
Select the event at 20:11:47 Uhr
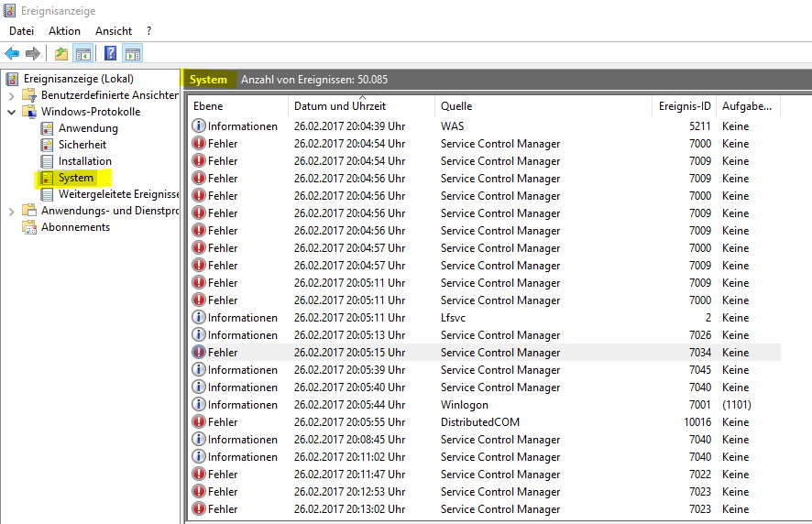point(484,474)
